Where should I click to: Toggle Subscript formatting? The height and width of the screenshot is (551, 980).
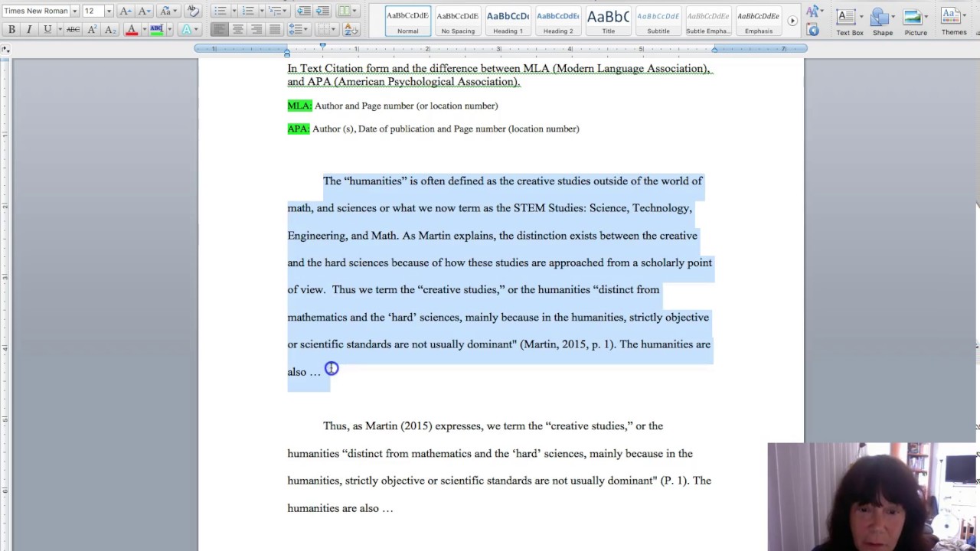tap(110, 29)
